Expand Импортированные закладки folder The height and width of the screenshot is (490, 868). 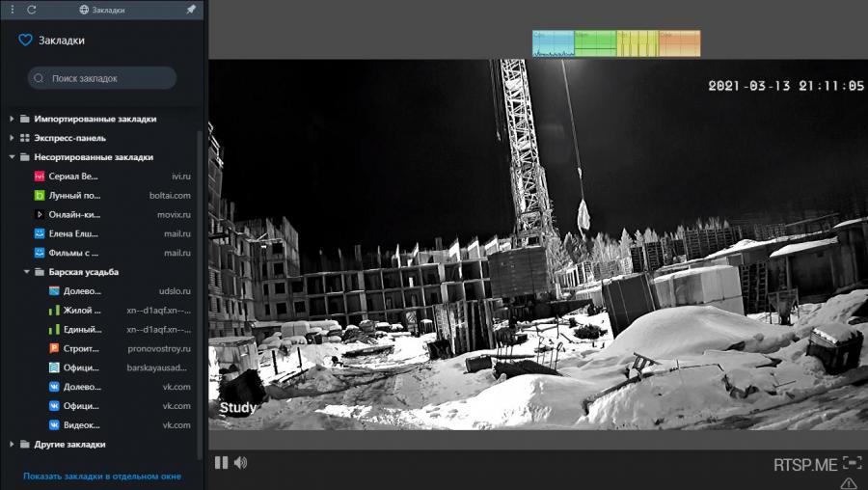[x=13, y=119]
